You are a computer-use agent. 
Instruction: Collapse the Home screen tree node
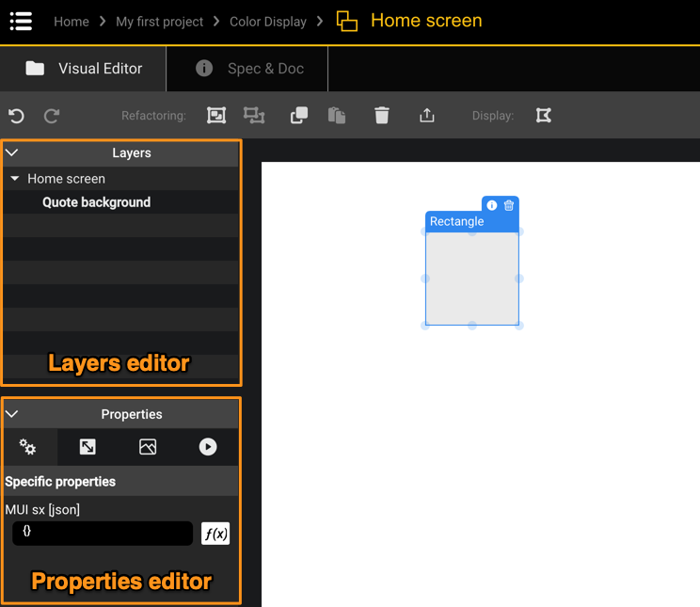(x=15, y=179)
